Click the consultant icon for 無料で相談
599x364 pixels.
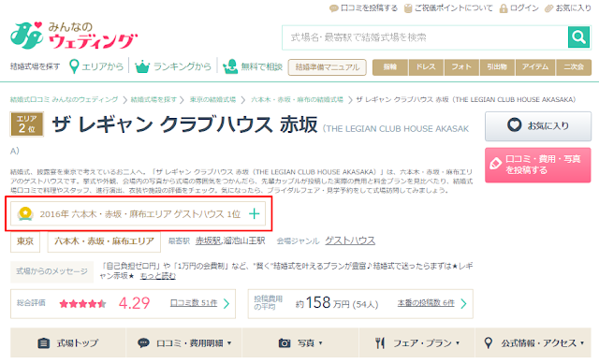[230, 66]
